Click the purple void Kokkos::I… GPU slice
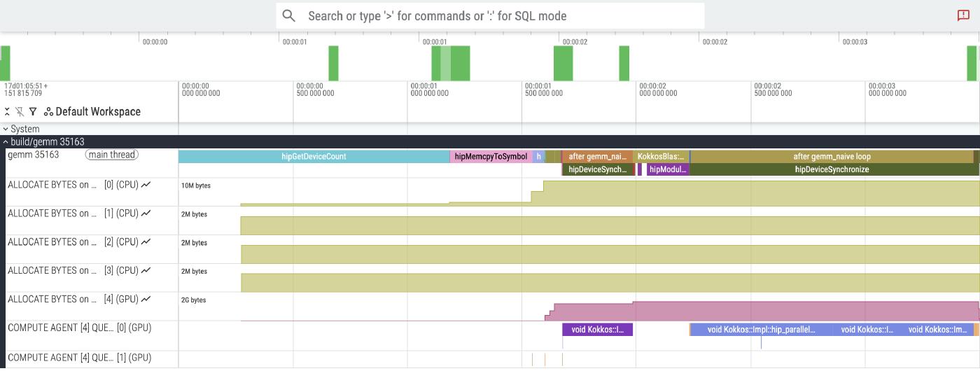The height and width of the screenshot is (371, 980). [x=597, y=330]
